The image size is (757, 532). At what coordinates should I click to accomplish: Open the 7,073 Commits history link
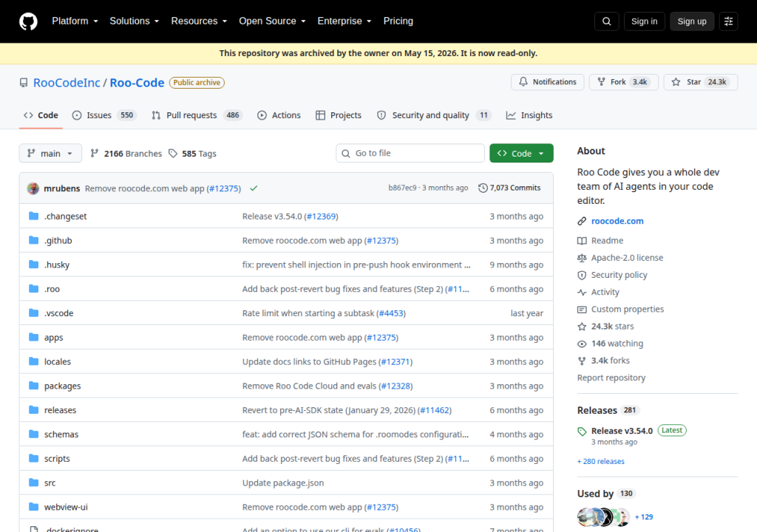coord(509,188)
